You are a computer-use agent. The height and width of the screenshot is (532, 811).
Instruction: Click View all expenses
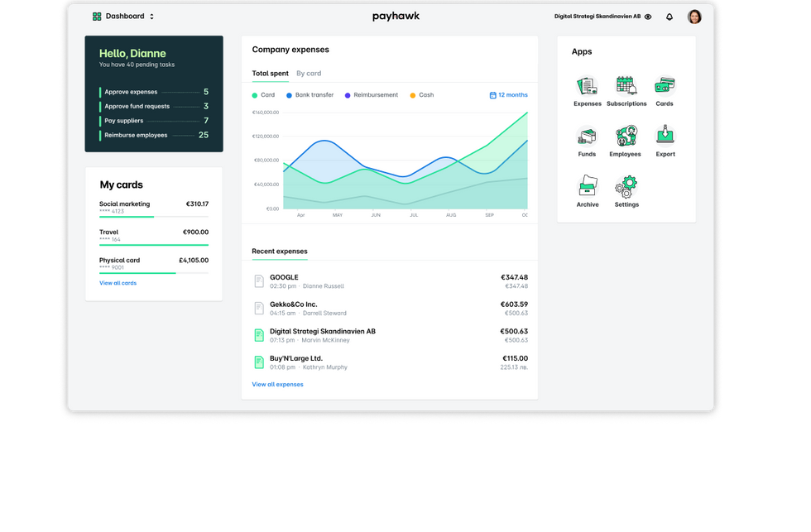[x=276, y=384]
